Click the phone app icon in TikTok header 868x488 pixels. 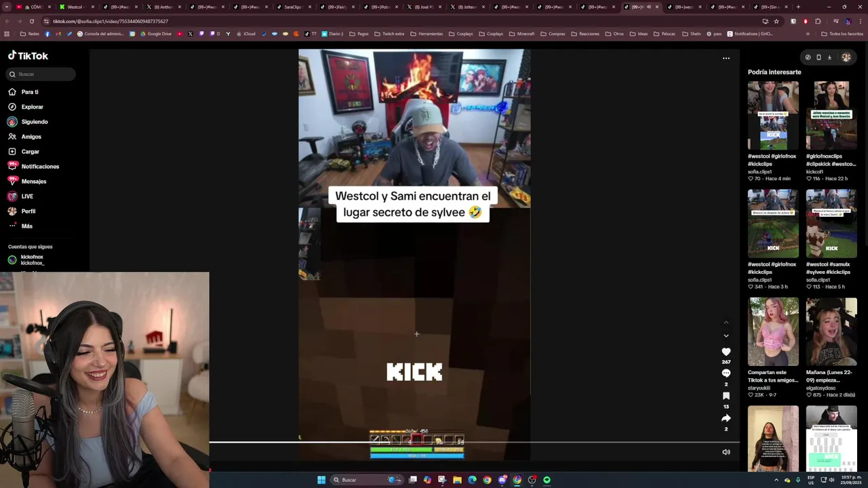pyautogui.click(x=818, y=58)
